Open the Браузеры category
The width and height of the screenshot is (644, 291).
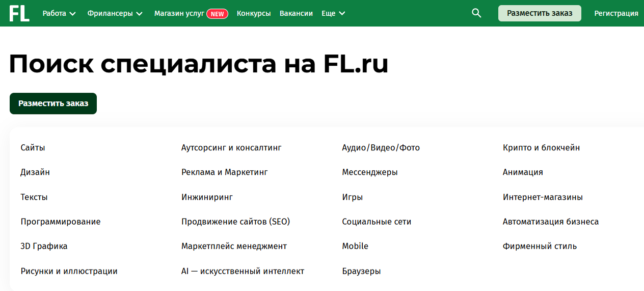tap(361, 271)
